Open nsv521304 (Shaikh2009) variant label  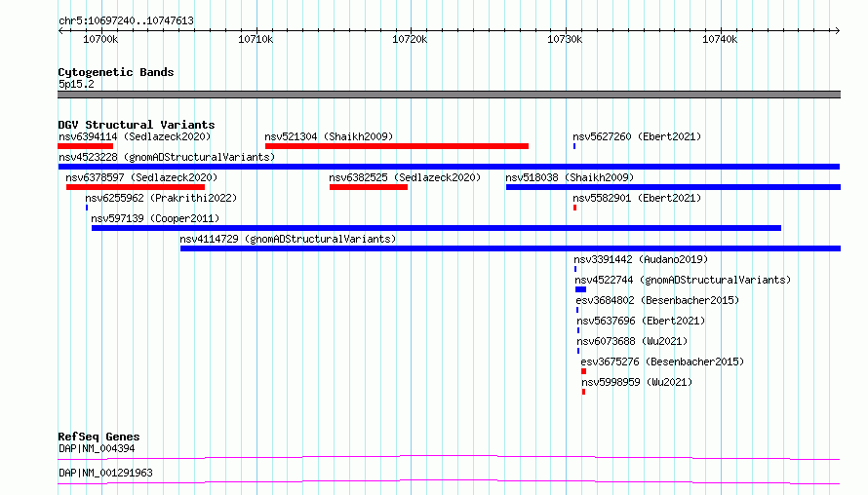329,136
